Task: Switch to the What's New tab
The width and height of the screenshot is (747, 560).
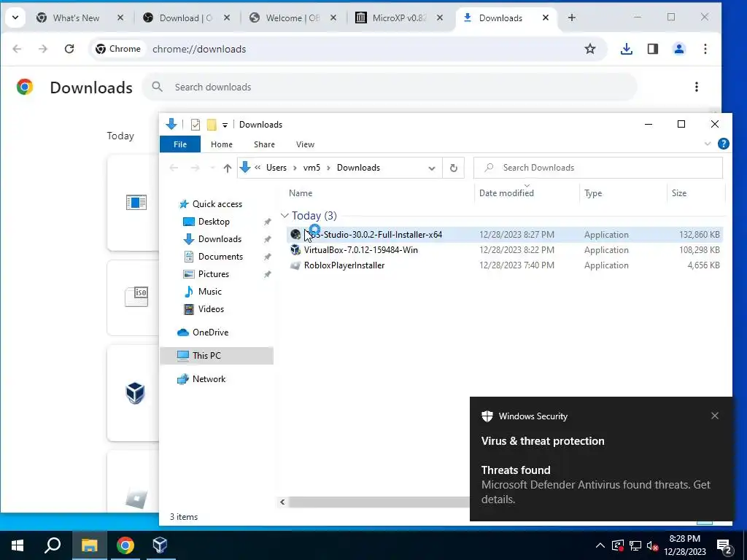Action: point(76,17)
